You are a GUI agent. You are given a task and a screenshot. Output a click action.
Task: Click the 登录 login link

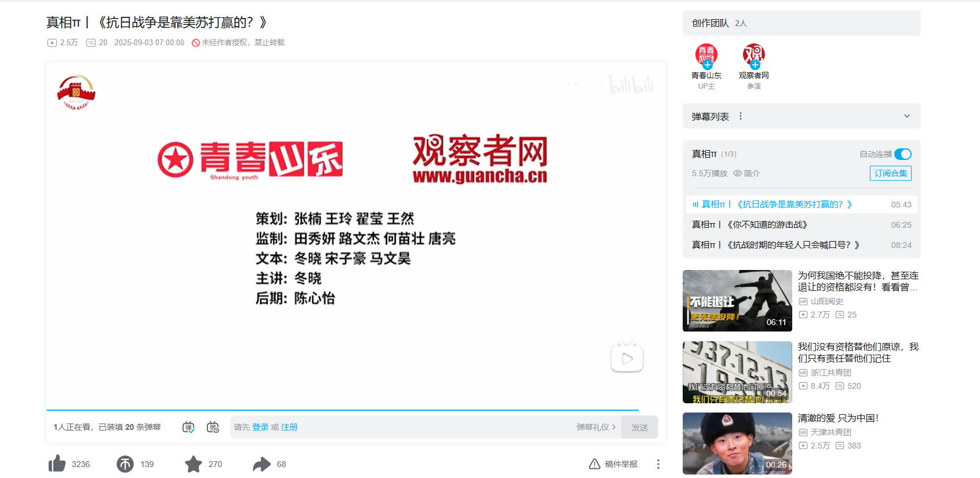(x=260, y=427)
